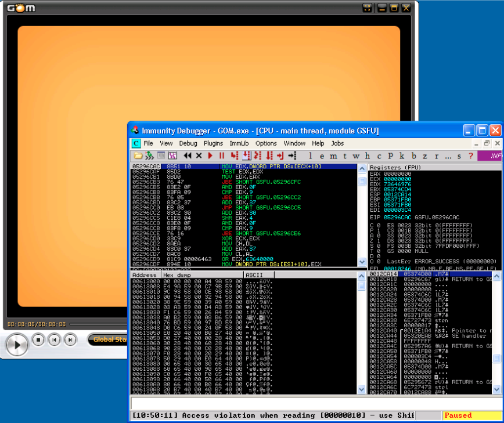The height and width of the screenshot is (423, 504).
Task: Click the Address column header in dump pane
Action: point(146,275)
